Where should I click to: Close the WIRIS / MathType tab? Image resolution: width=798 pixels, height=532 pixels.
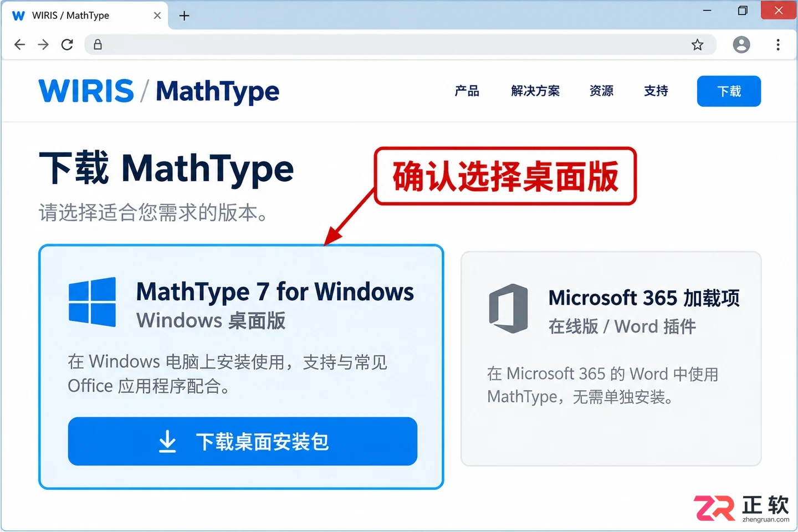pyautogui.click(x=157, y=16)
